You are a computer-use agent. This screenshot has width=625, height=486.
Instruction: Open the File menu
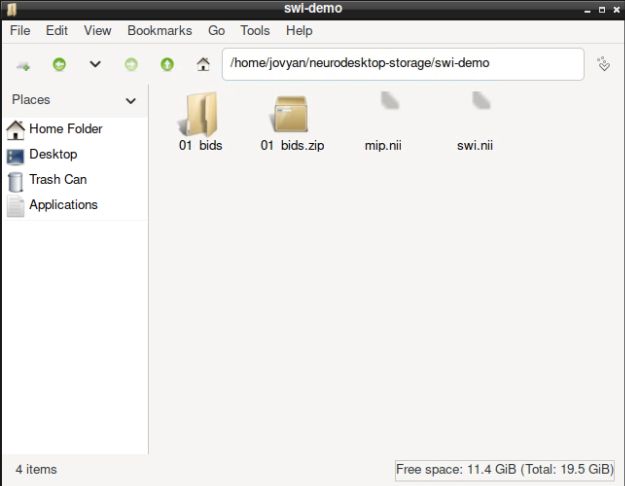coord(20,31)
